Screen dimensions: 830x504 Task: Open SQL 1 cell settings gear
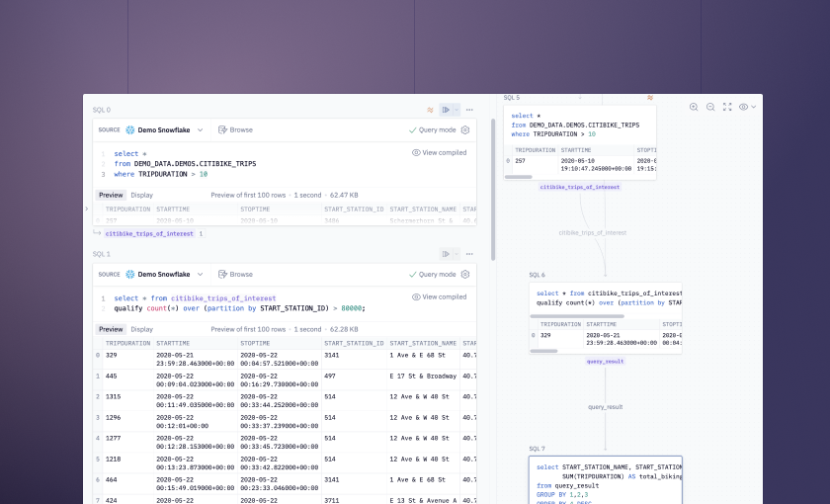pyautogui.click(x=465, y=275)
